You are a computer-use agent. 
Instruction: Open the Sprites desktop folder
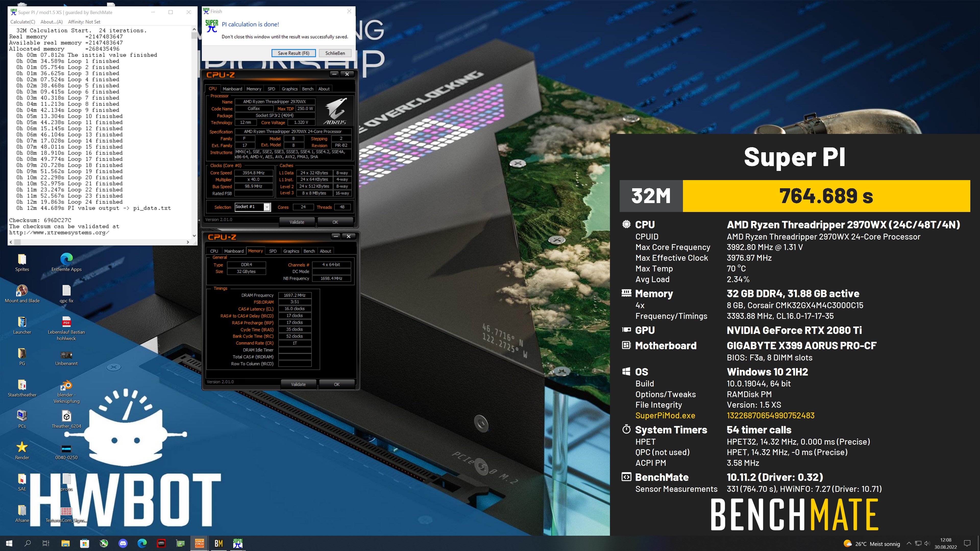point(22,262)
